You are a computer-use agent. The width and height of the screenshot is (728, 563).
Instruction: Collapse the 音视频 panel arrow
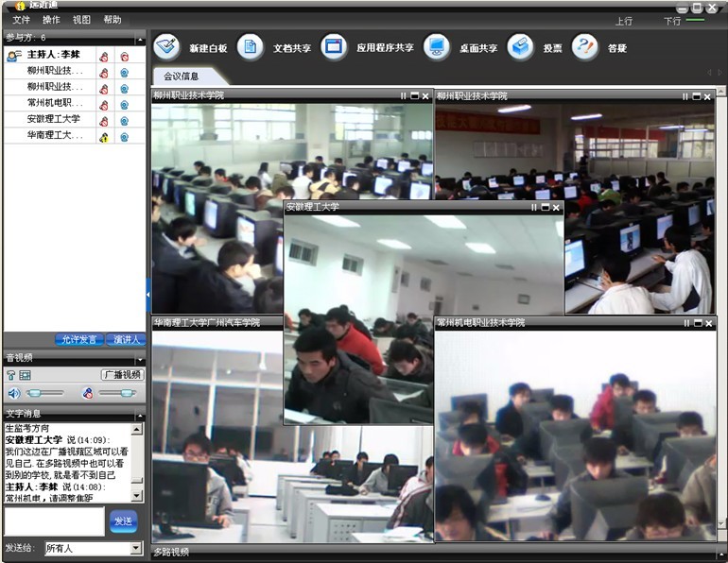(x=140, y=358)
